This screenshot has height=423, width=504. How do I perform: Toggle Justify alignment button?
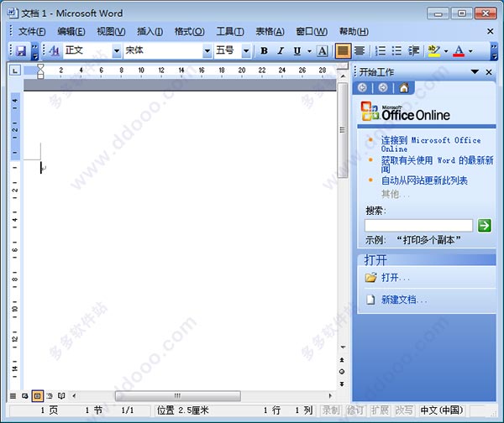coord(343,50)
